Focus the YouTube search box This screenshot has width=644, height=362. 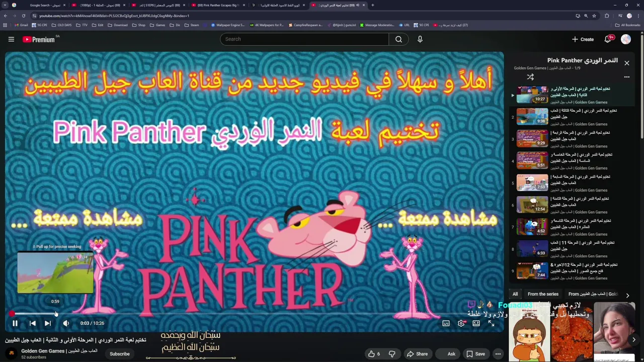point(304,39)
